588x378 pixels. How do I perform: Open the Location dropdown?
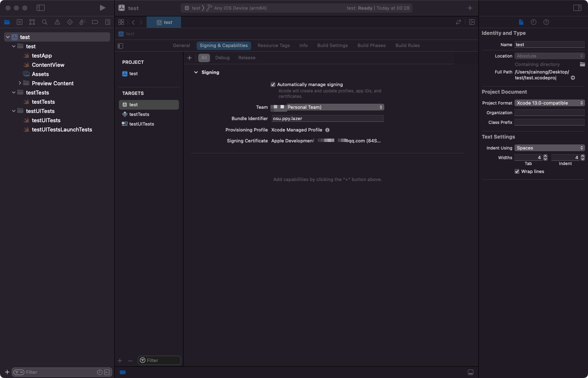coord(549,56)
